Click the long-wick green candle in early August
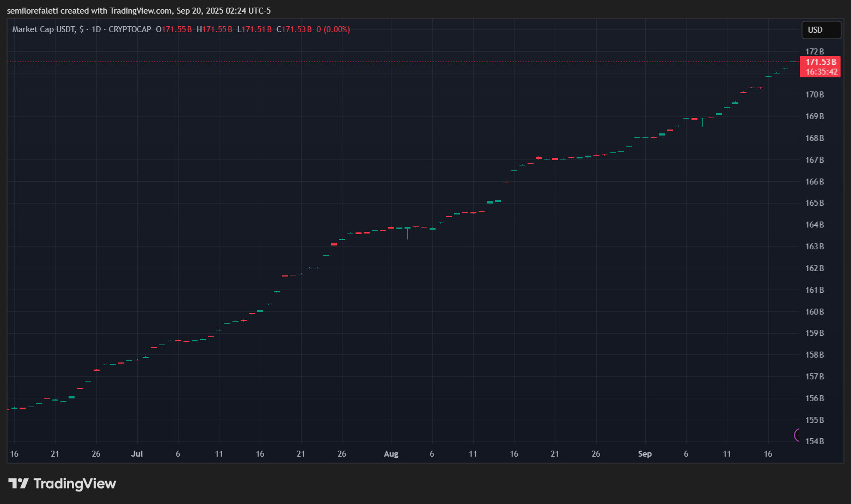Viewport: 851px width, 504px height. point(407,229)
